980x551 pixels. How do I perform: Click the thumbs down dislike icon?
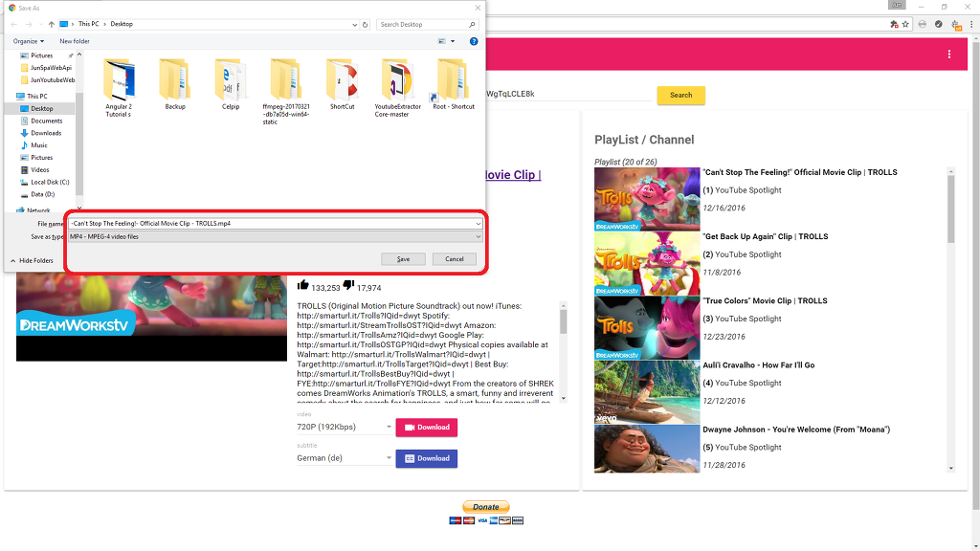click(348, 285)
